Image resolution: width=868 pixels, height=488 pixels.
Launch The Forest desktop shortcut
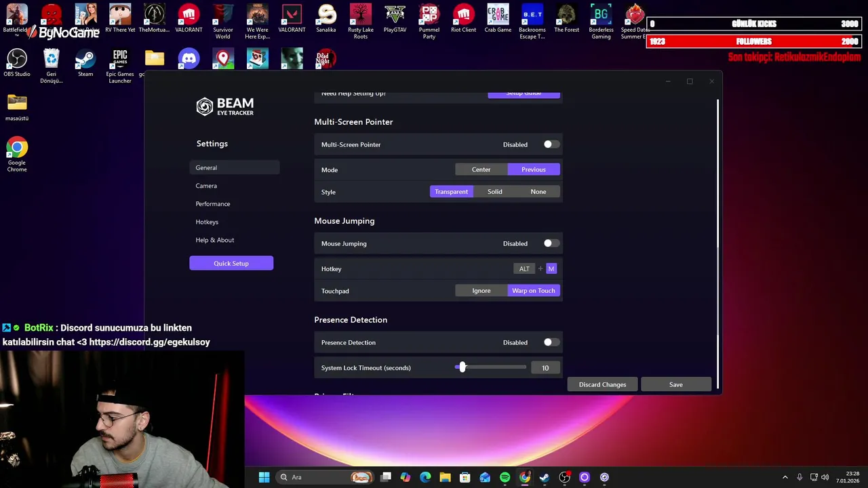566,18
